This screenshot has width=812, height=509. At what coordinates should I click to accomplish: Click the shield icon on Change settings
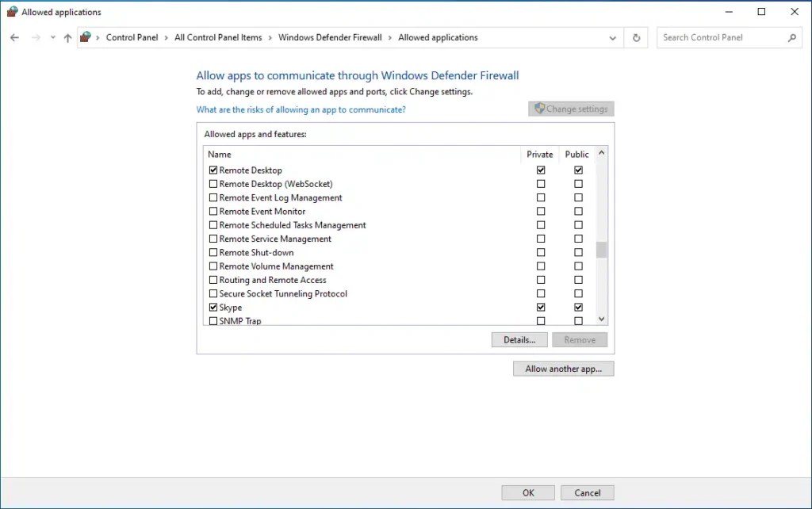pos(540,109)
